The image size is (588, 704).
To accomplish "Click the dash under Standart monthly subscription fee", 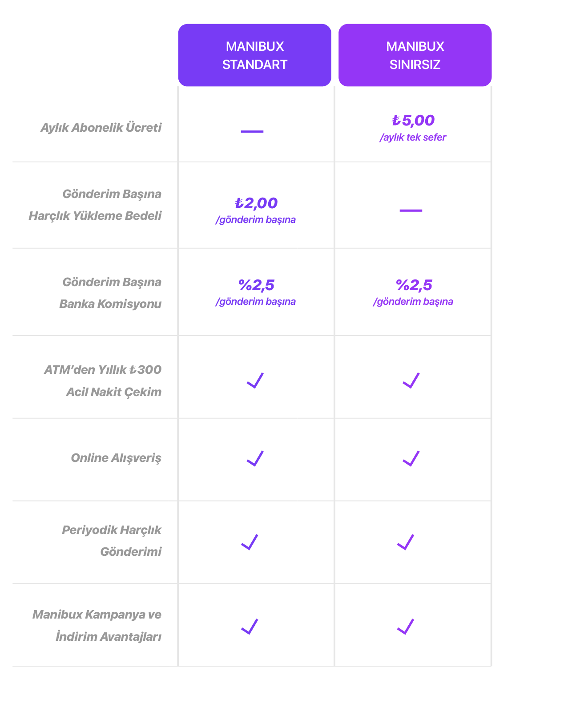I will (x=252, y=131).
